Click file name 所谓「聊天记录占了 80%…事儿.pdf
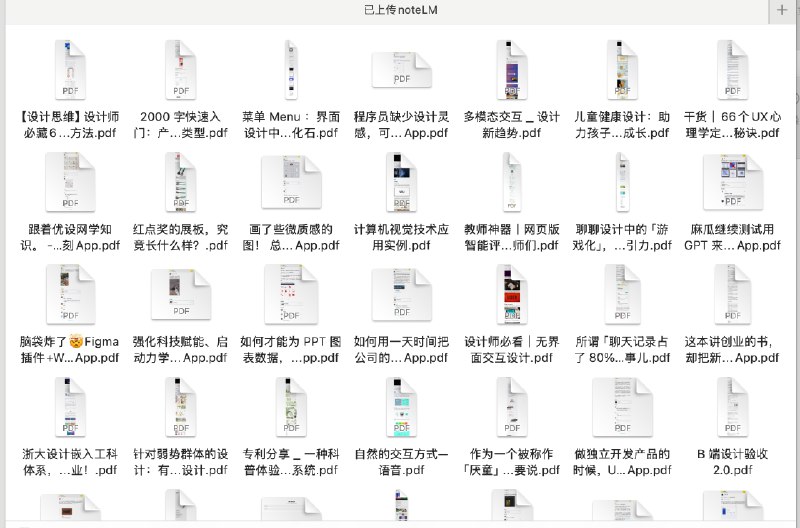The height and width of the screenshot is (528, 800). [x=622, y=349]
